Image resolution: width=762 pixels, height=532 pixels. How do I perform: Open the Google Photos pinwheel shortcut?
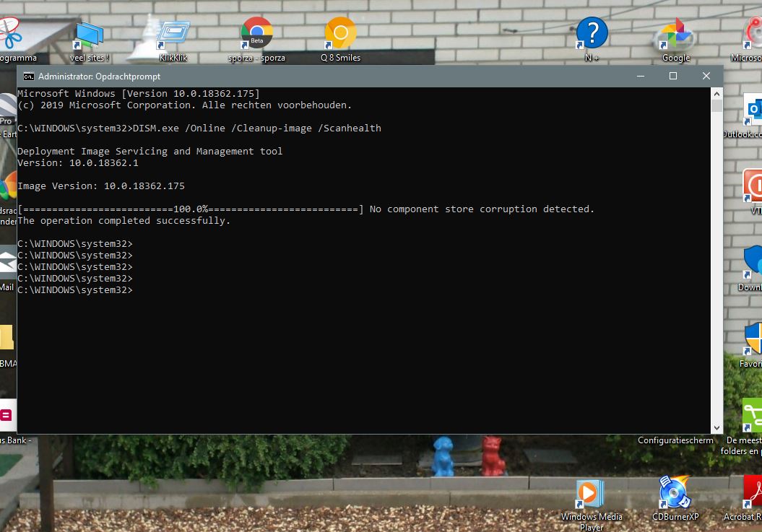coord(676,38)
